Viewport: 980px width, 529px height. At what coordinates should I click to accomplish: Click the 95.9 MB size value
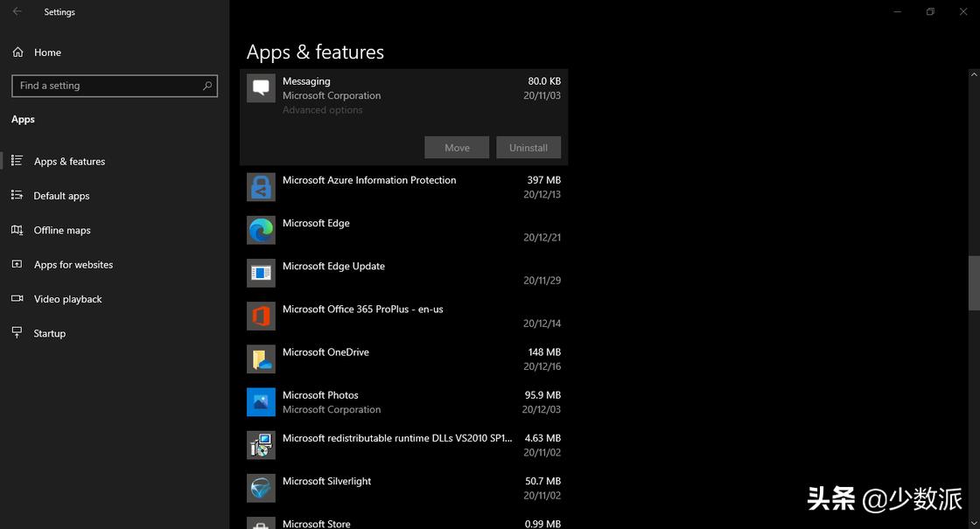542,395
